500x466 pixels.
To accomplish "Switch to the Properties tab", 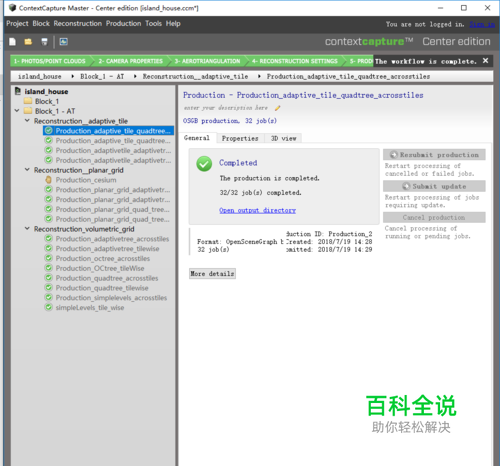I will coord(240,138).
